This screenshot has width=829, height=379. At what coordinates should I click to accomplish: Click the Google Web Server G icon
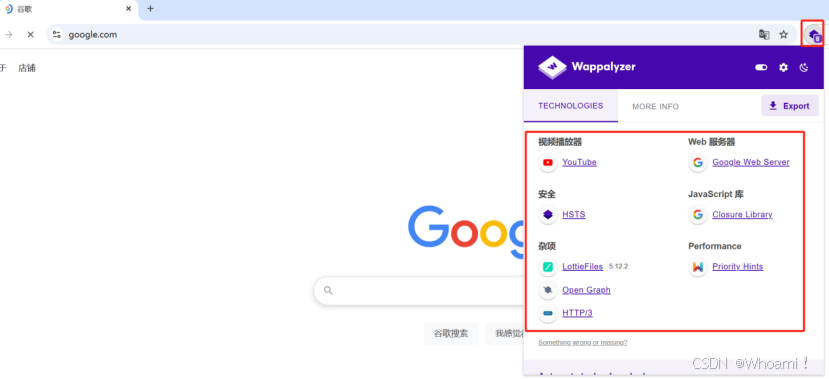tap(698, 162)
